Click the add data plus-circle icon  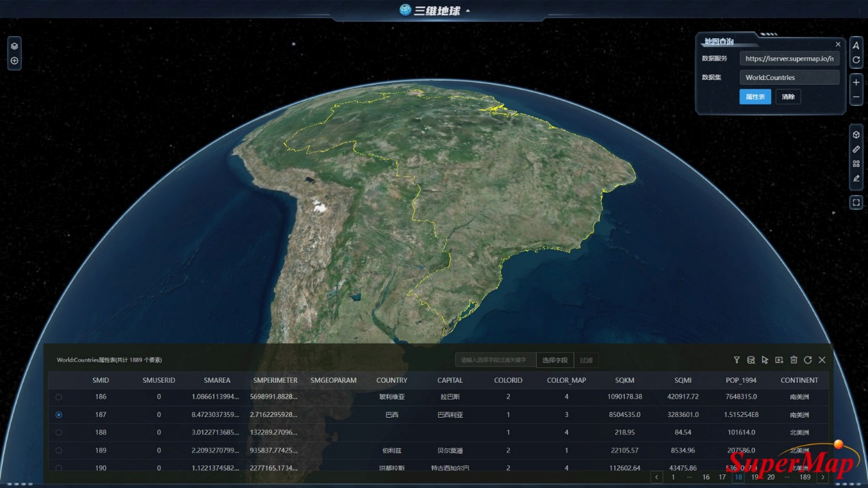(14, 61)
